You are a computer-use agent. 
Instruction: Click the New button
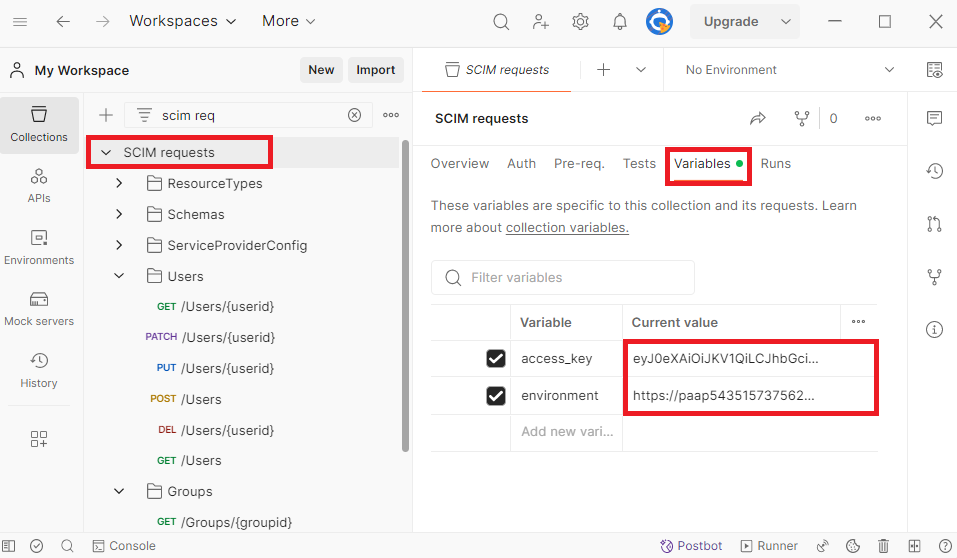click(x=321, y=70)
